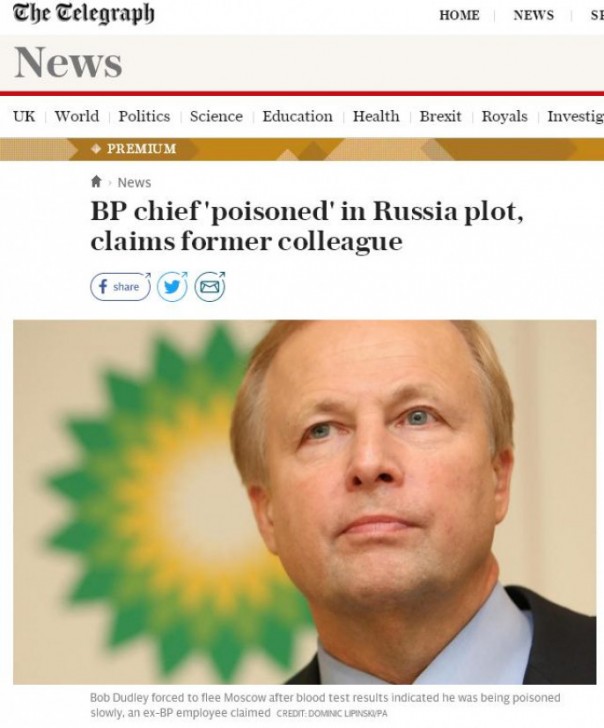604x728 pixels.
Task: Share article by email
Action: pyautogui.click(x=210, y=287)
